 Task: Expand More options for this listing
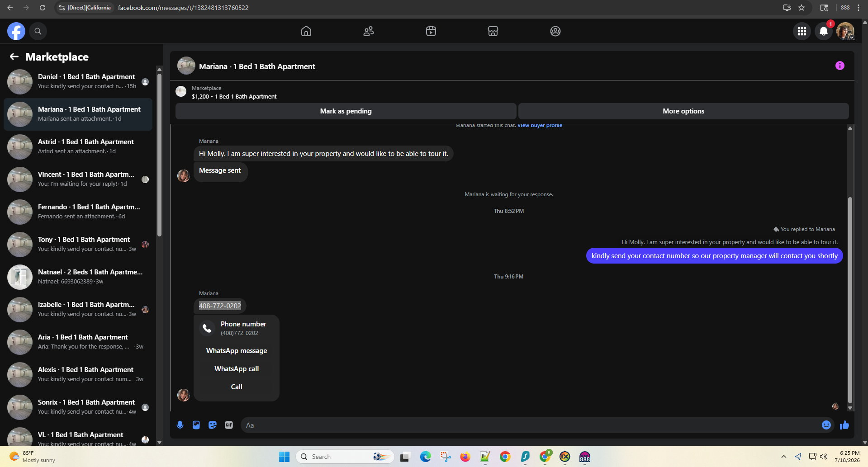pos(683,111)
